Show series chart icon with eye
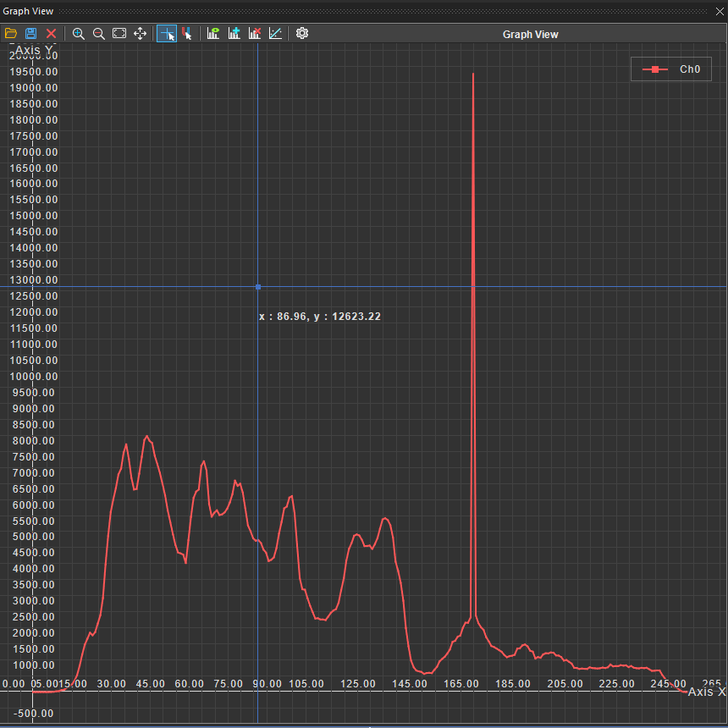 [213, 33]
